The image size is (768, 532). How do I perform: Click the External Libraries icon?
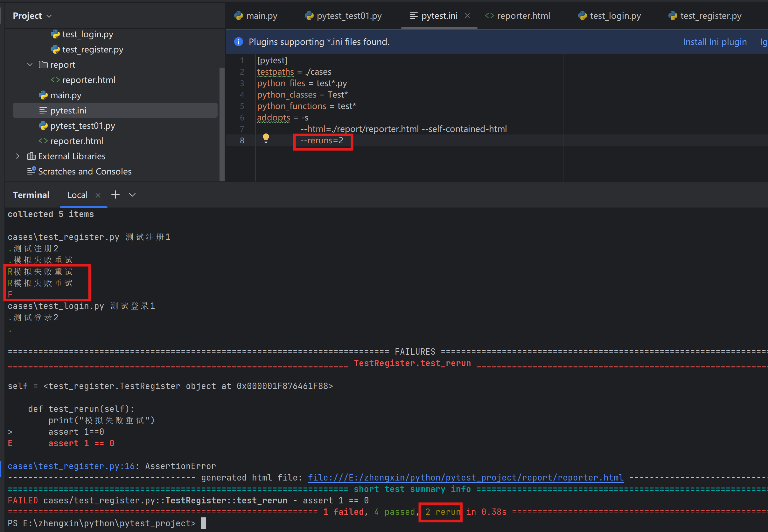[31, 156]
